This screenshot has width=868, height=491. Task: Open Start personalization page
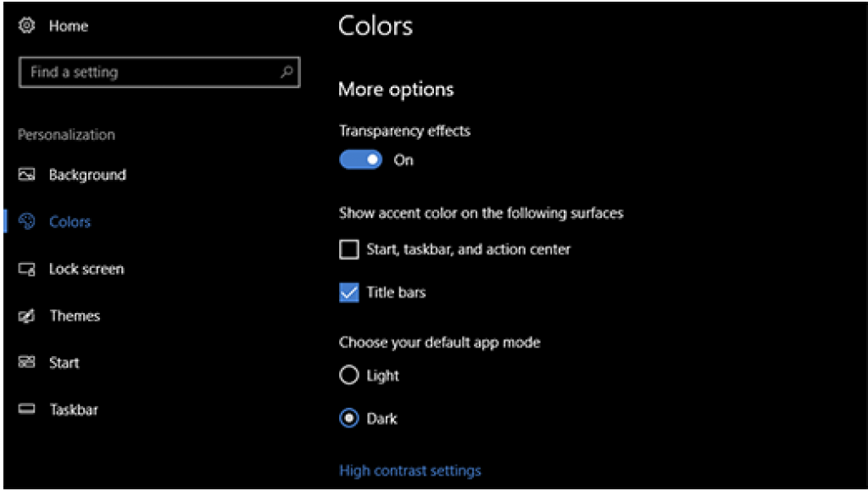(x=64, y=363)
